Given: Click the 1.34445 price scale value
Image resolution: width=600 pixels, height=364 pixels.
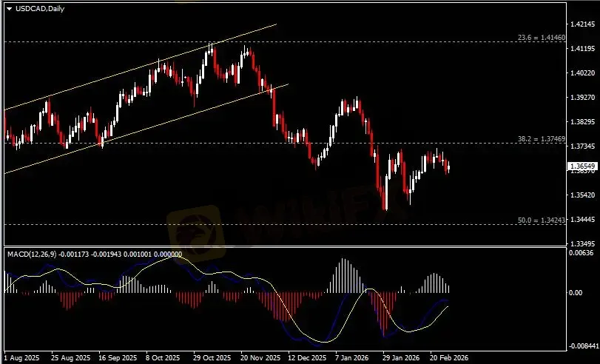Looking at the screenshot, I should point(582,219).
